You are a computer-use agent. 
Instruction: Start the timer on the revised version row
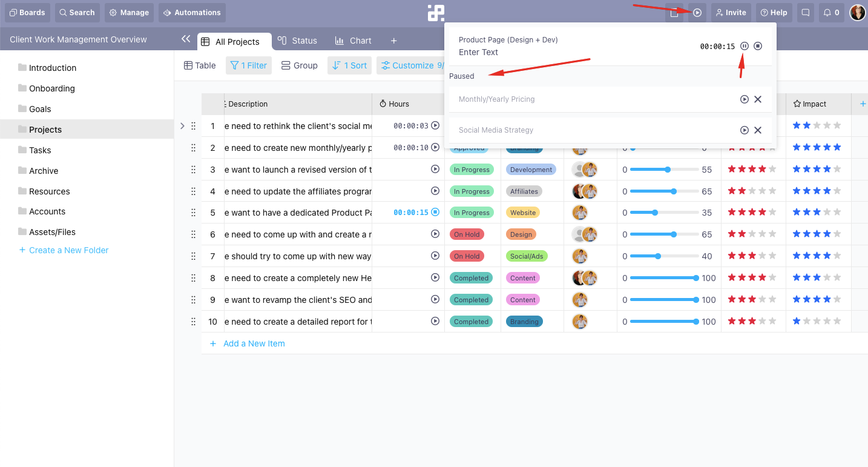pos(435,169)
